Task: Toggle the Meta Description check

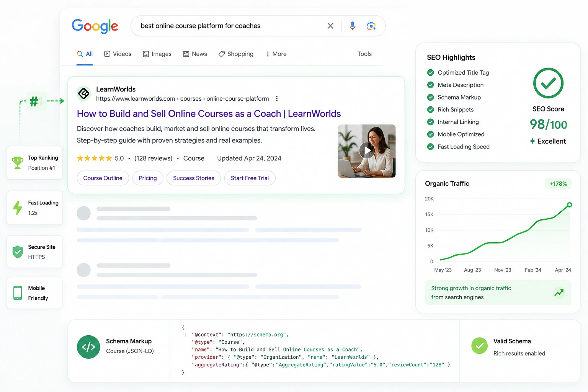Action: pos(431,85)
